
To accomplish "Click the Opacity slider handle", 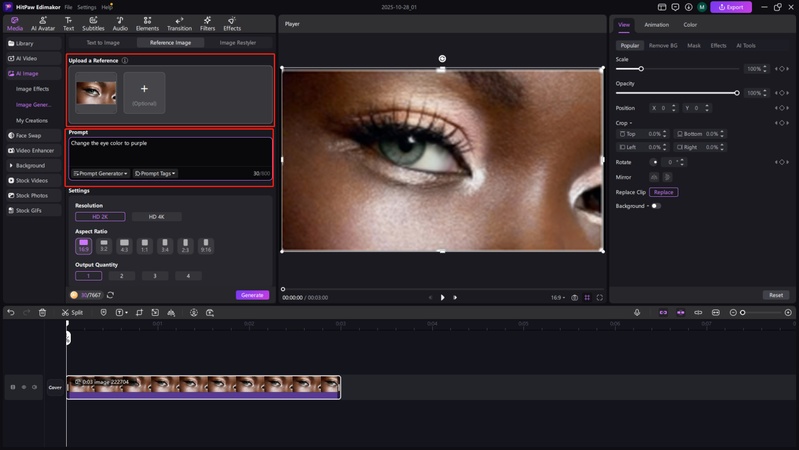I will (737, 93).
